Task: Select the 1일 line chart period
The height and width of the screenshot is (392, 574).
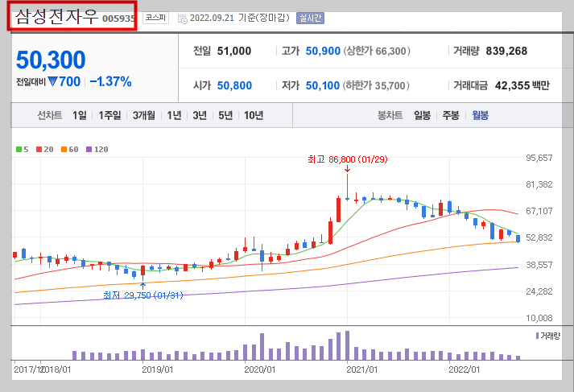Action: click(80, 116)
